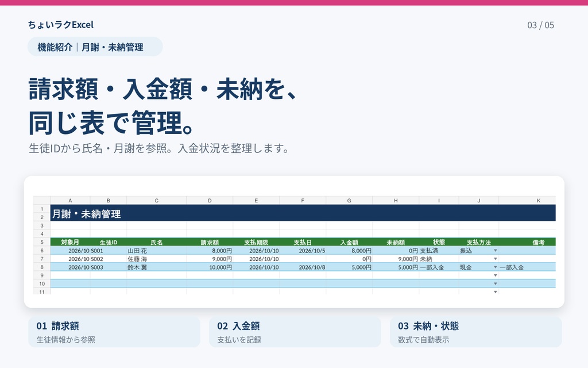Select the student ID cell S003
Viewport: 588px width, 368px height.
click(109, 267)
